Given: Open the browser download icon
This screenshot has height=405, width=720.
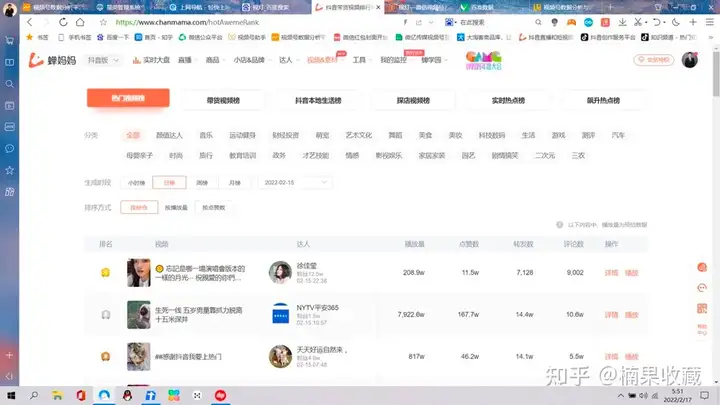Looking at the screenshot, I should click(622, 22).
